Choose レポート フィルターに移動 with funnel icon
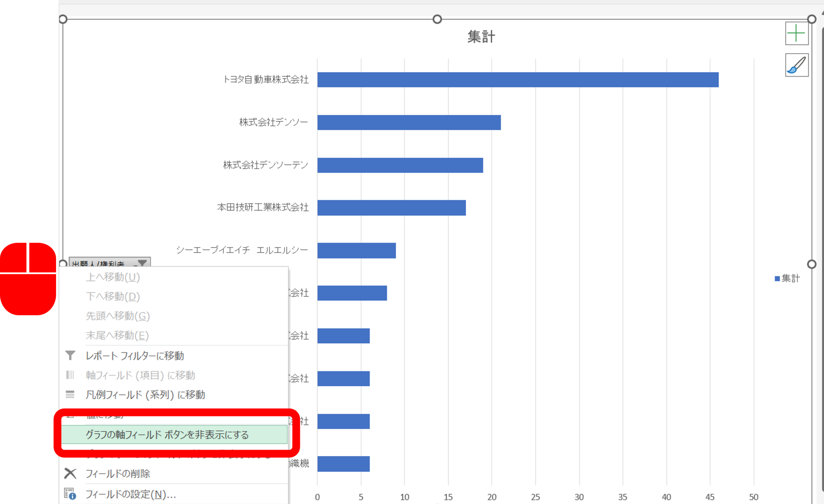The height and width of the screenshot is (504, 824). 135,356
